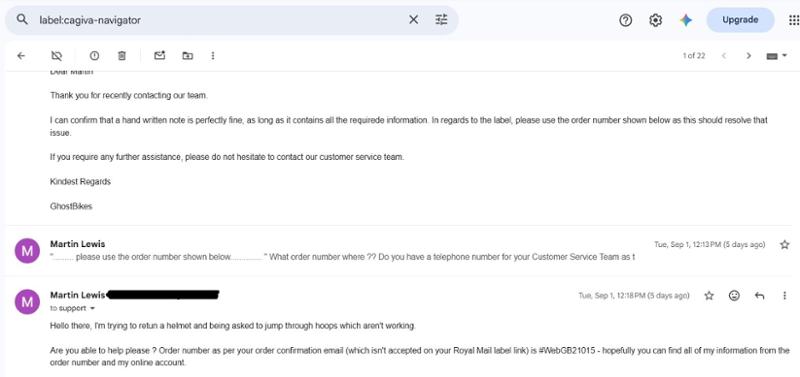Image resolution: width=800 pixels, height=377 pixels.
Task: Clear the label:cagiva-navigator search
Action: pyautogui.click(x=413, y=20)
